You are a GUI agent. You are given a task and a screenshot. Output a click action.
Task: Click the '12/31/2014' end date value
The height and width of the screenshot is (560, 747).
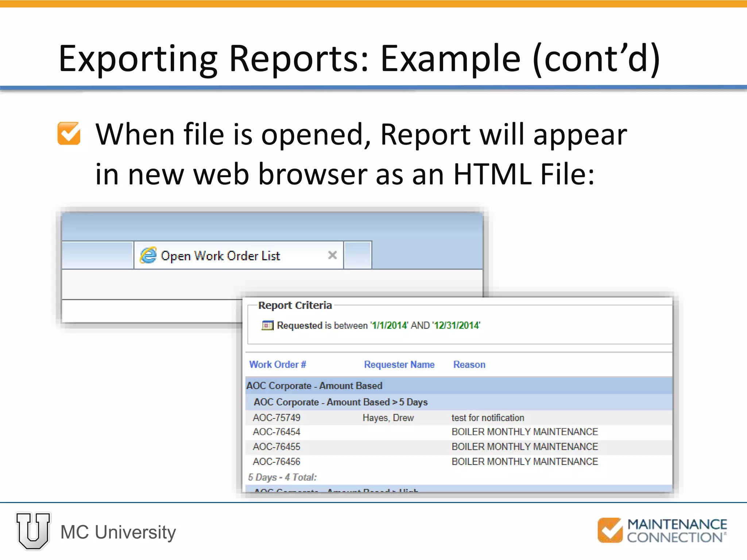click(x=456, y=325)
